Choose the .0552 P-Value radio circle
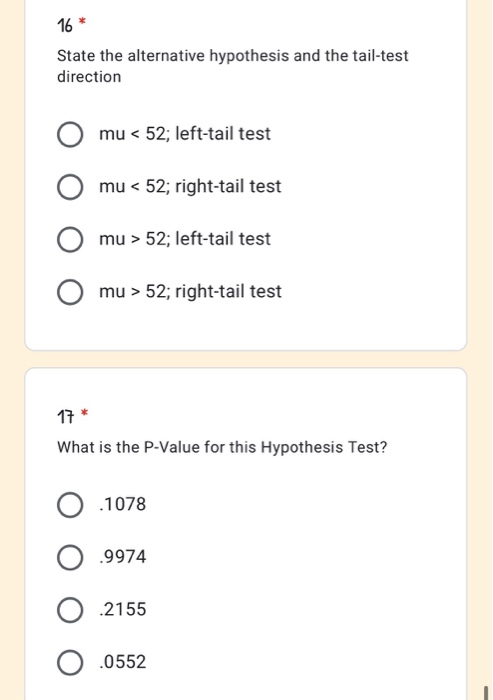The width and height of the screenshot is (493, 700). tap(70, 662)
